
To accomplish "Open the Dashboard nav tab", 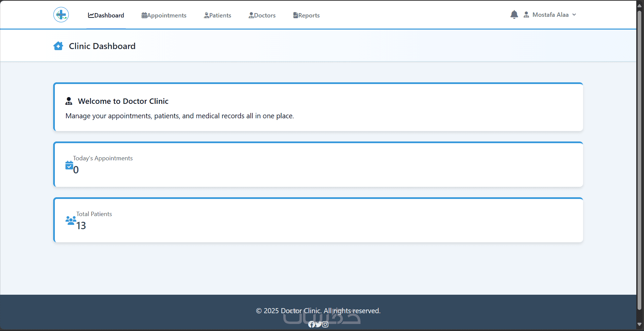I will point(106,15).
